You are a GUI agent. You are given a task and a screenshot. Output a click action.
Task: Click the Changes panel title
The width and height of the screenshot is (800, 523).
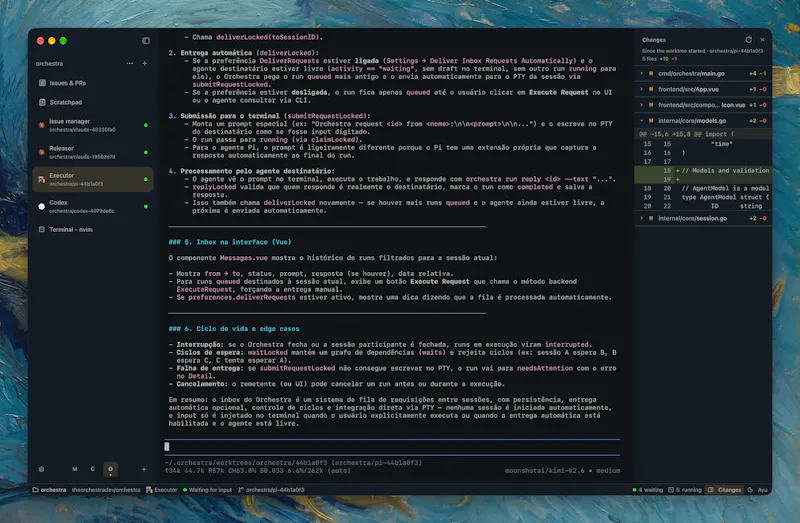click(x=654, y=40)
